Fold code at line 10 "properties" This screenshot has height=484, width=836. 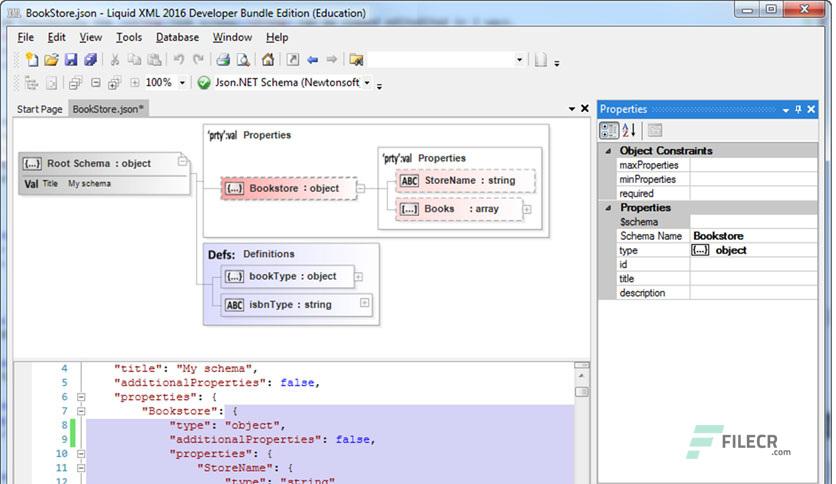point(81,454)
